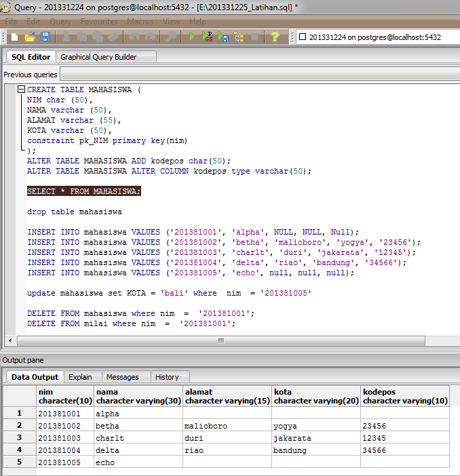Select row 5 via its row header

pyautogui.click(x=20, y=462)
